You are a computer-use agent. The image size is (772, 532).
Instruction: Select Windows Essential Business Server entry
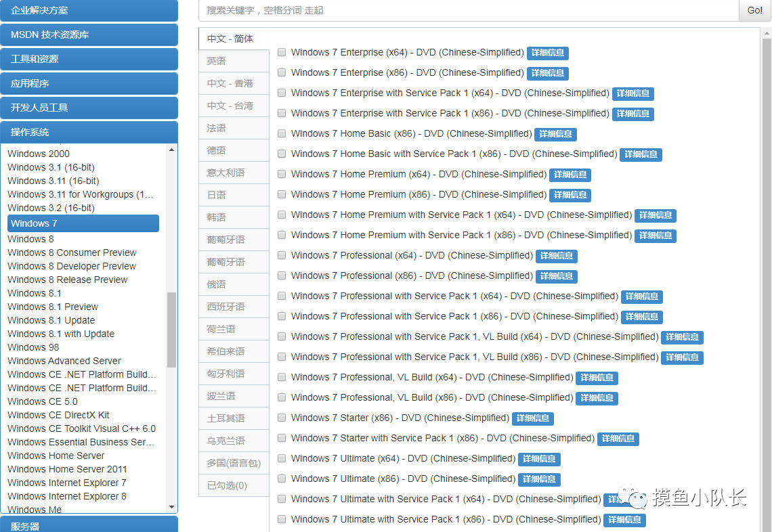pyautogui.click(x=81, y=442)
